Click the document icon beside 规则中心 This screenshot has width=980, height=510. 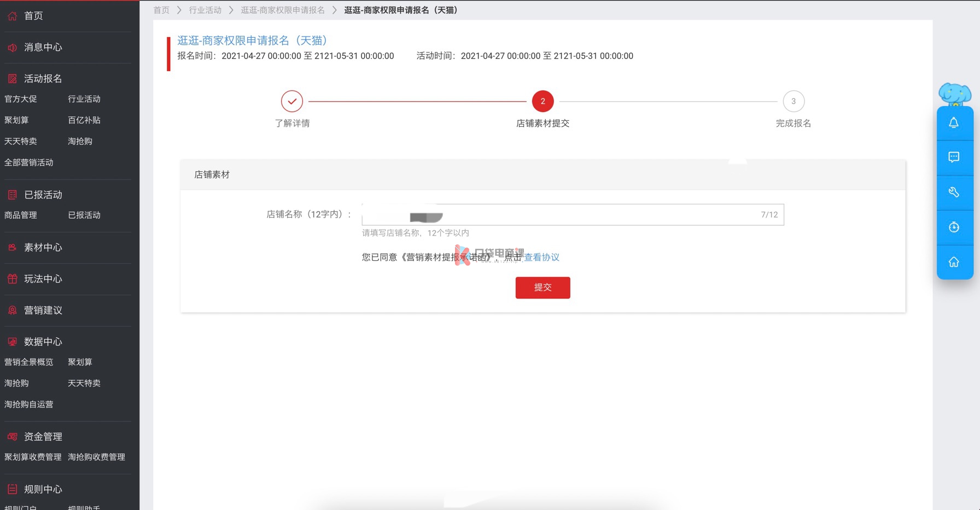click(x=12, y=489)
